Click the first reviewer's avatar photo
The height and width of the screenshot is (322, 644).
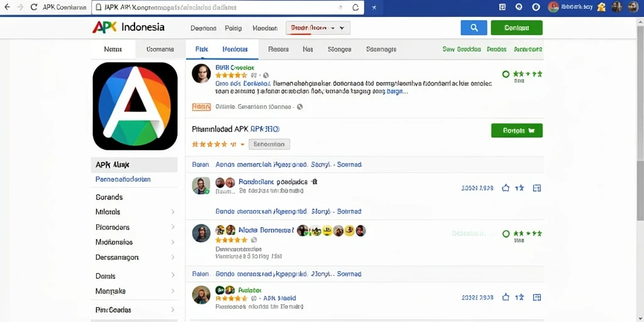point(201,74)
